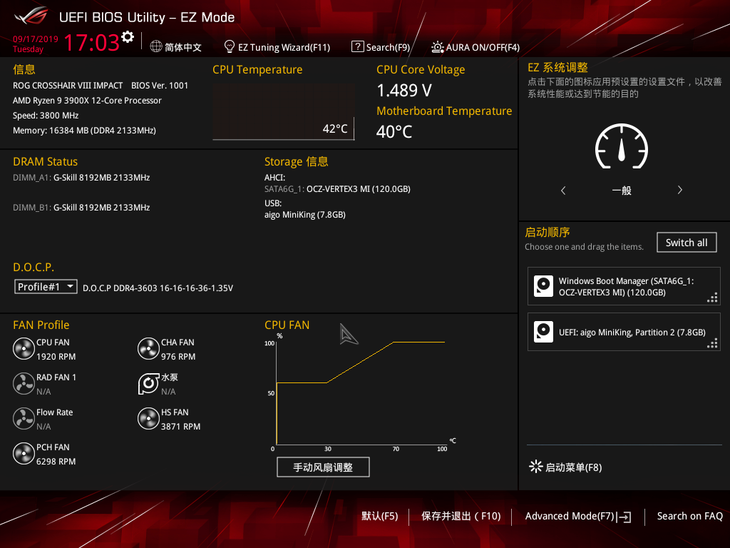Click previous arrow in EZ system tuning

pos(563,190)
